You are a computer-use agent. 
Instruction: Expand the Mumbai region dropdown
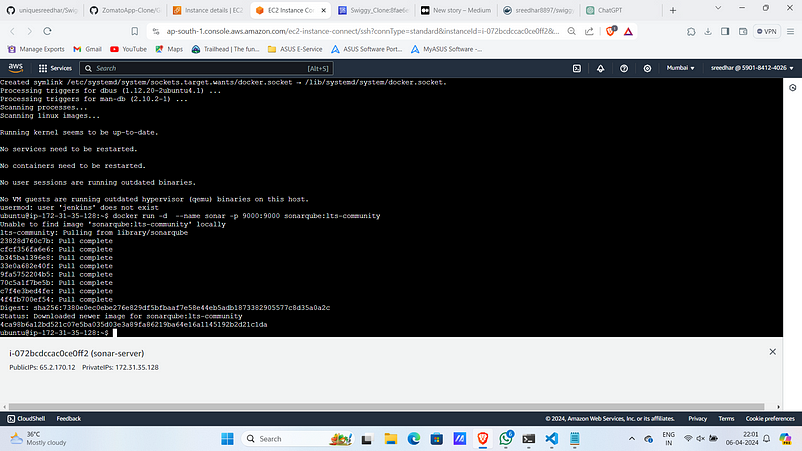tap(680, 68)
